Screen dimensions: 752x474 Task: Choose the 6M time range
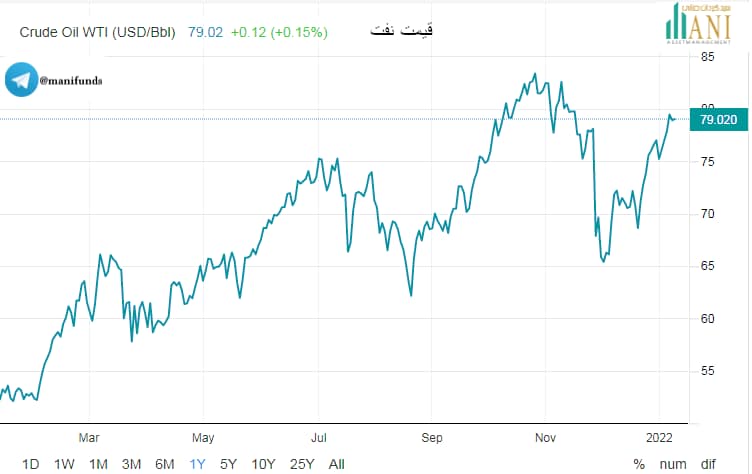click(164, 464)
